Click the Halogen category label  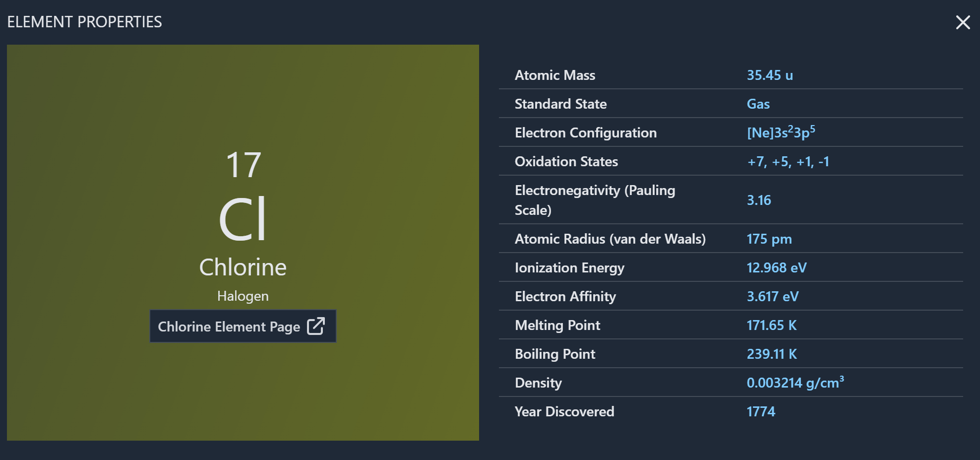[243, 296]
